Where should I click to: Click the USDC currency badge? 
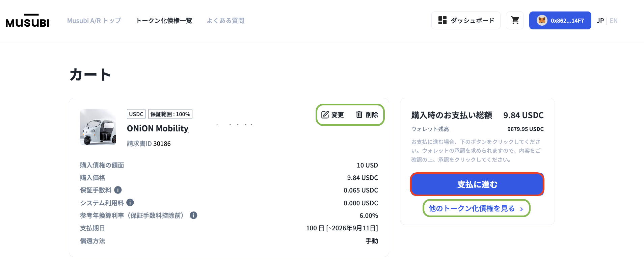point(136,114)
